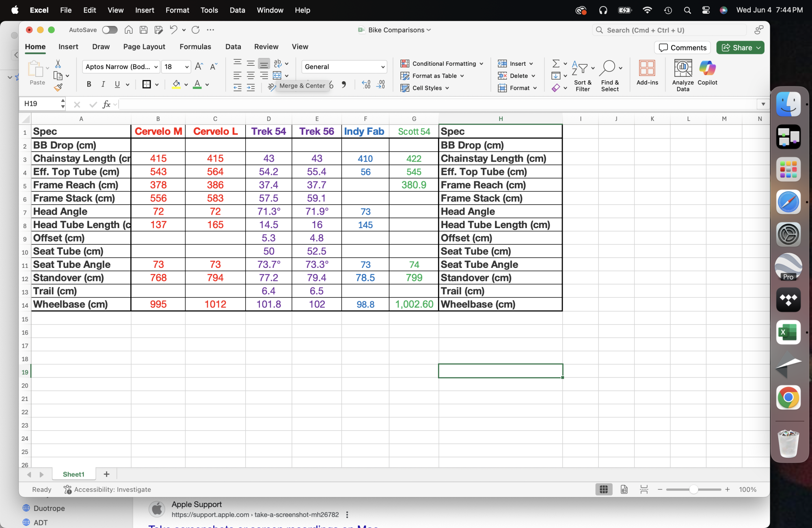Switch to the Draw ribbon tab
The width and height of the screenshot is (812, 528).
tap(101, 47)
